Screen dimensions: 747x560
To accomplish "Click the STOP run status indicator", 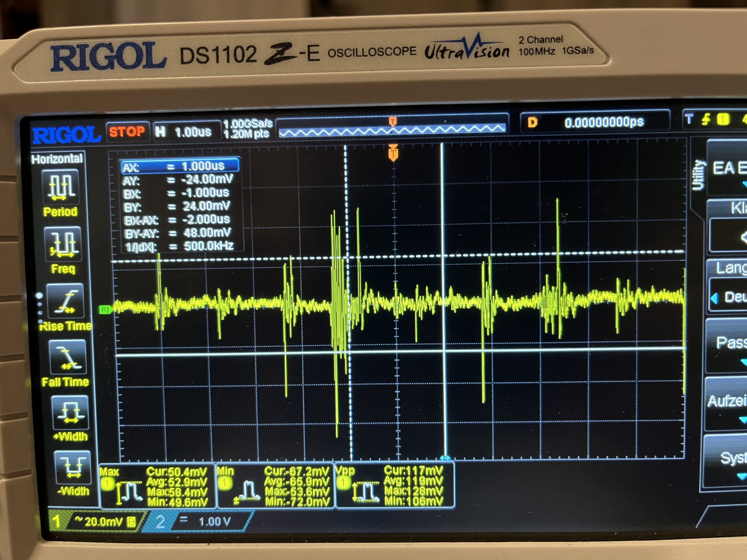I will [x=127, y=132].
